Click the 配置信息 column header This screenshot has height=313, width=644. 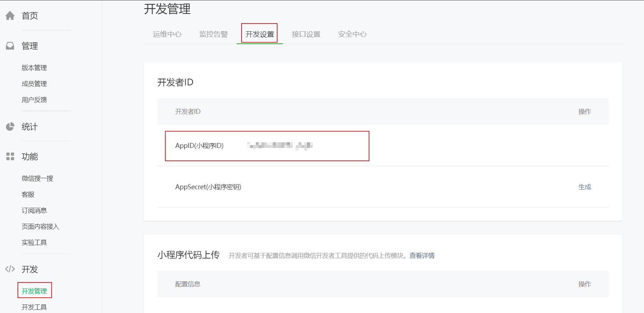pos(188,284)
